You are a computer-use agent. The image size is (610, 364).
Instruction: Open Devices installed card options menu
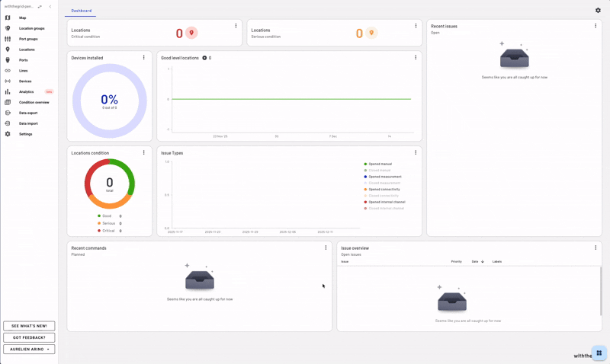pos(143,58)
